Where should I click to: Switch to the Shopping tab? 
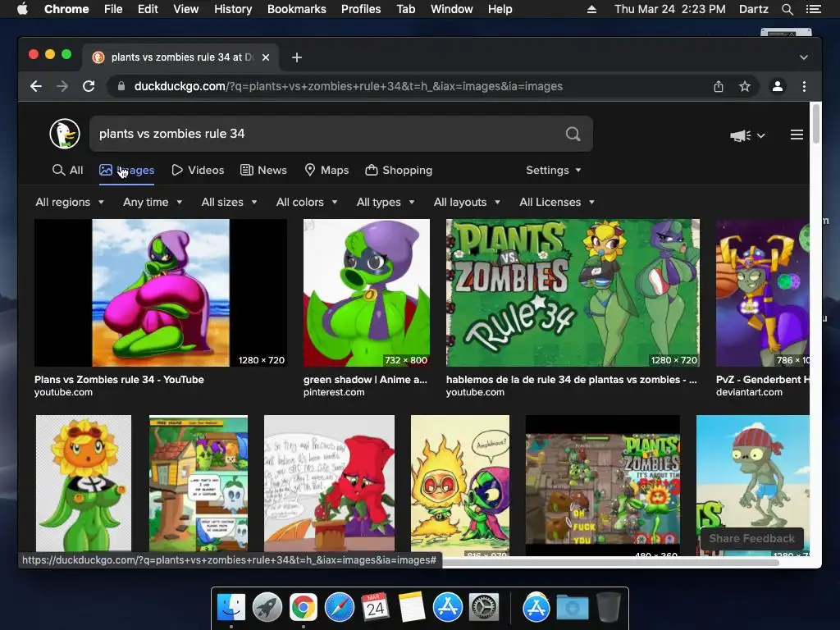pyautogui.click(x=399, y=171)
